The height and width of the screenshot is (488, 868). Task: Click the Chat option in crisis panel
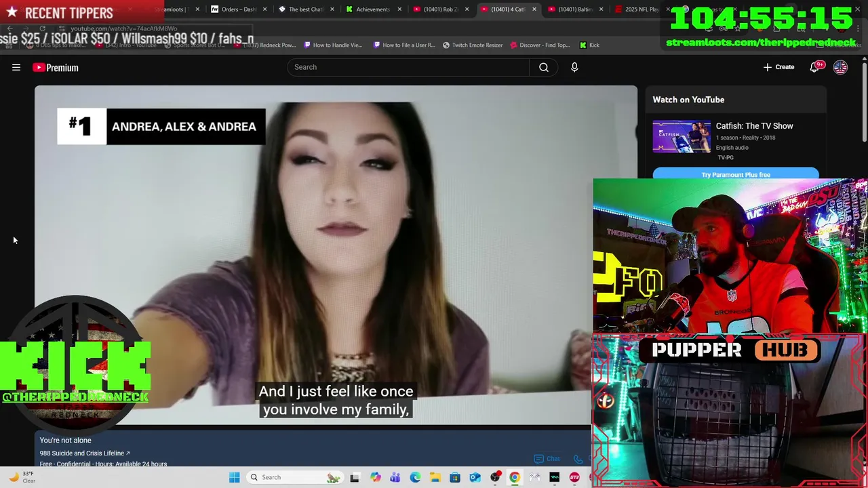547,459
